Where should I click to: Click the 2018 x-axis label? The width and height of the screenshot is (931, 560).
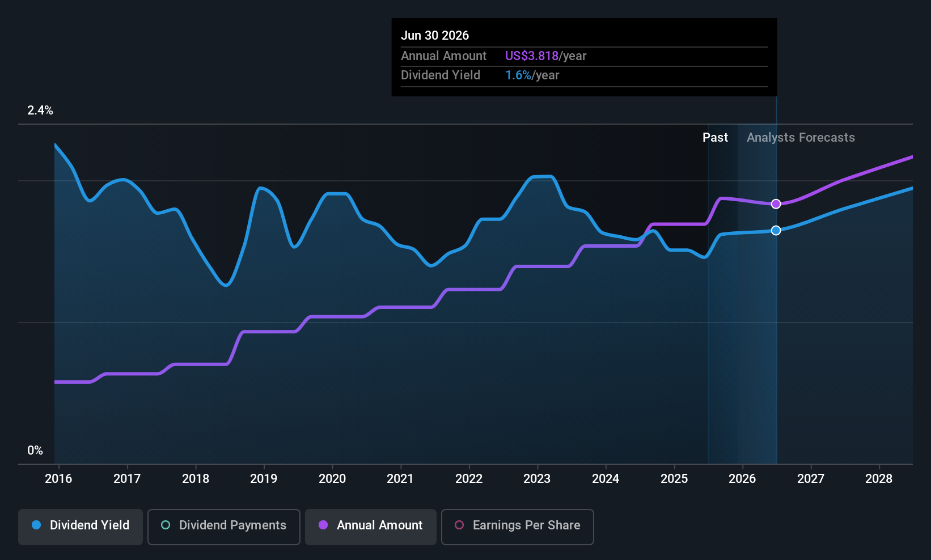click(196, 479)
